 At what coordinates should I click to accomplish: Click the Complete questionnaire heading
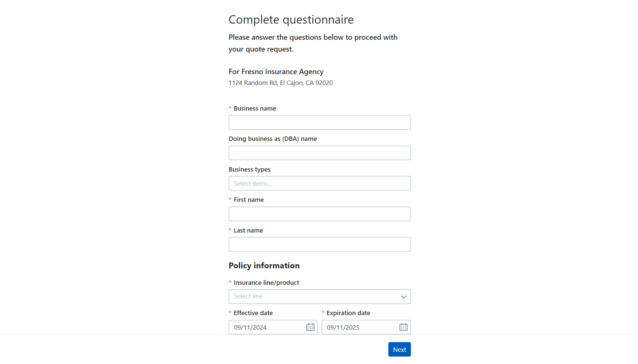pos(291,20)
